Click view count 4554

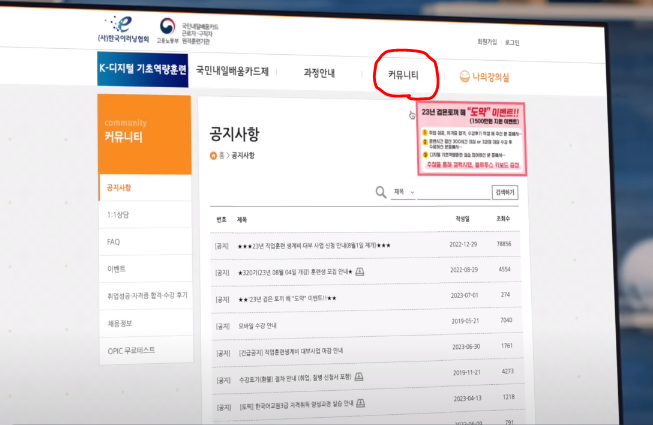click(x=504, y=269)
